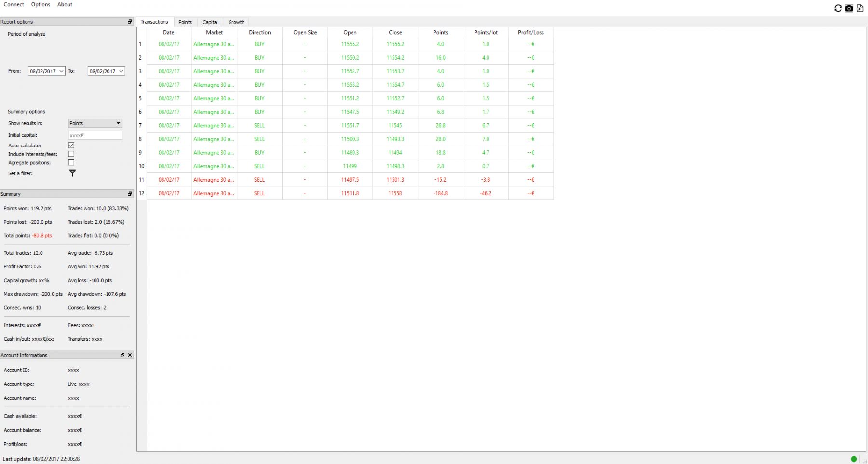
Task: Click the export file icon
Action: tap(860, 8)
